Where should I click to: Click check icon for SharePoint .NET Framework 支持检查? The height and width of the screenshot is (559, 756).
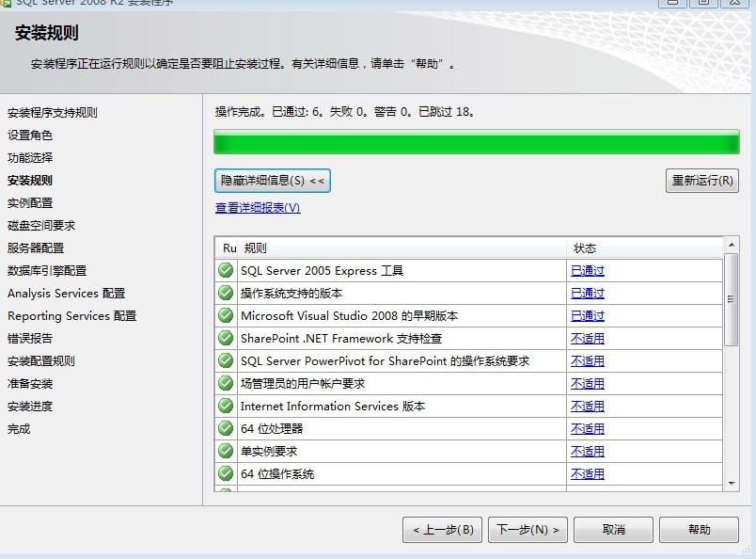[226, 338]
